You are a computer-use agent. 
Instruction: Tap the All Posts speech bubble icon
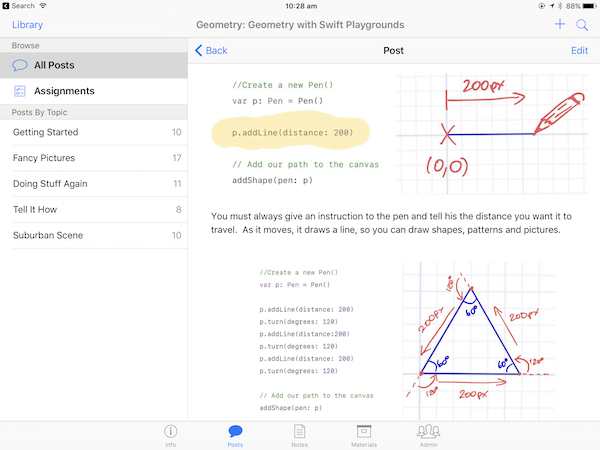pos(20,65)
